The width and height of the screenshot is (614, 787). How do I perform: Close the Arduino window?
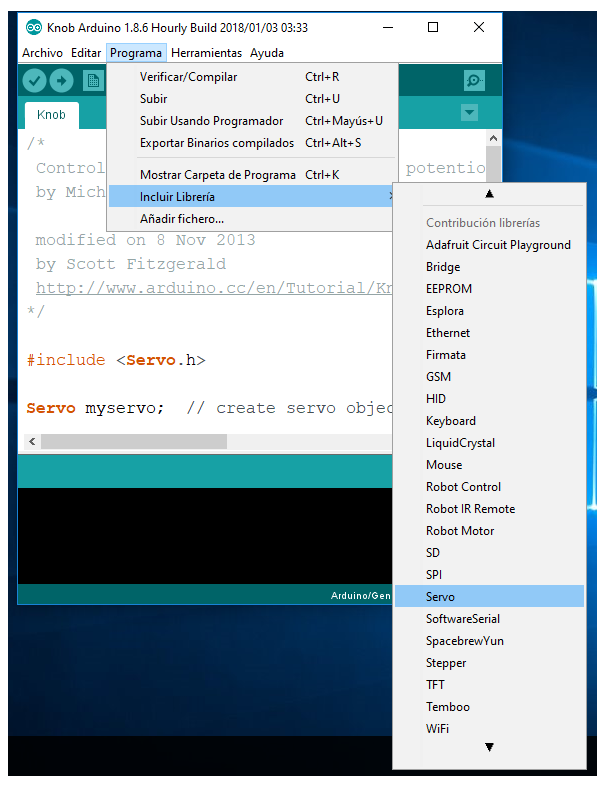click(479, 27)
